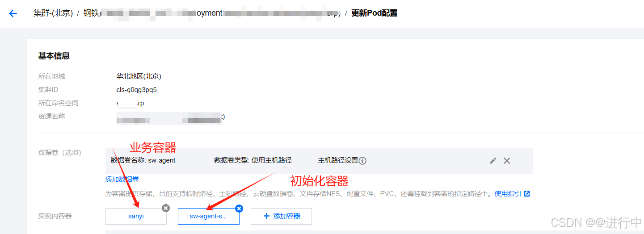Navigate to 集群-(北京) breadcrumb

[53, 13]
